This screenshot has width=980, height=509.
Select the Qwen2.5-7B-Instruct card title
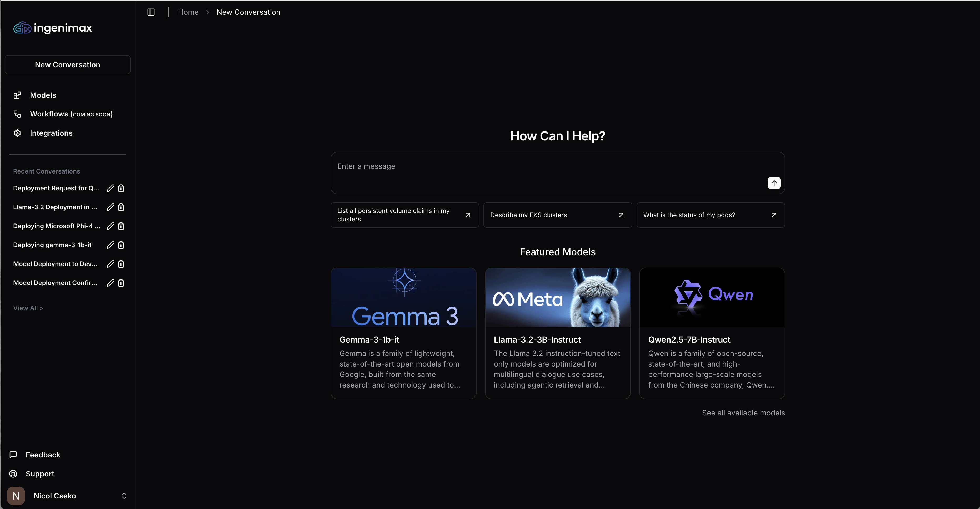click(x=689, y=339)
